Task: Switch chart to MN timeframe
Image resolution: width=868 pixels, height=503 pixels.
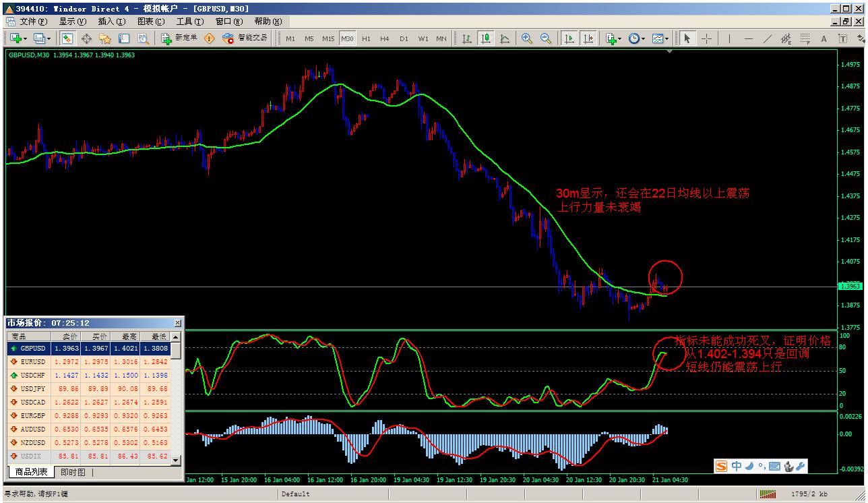Action: click(x=441, y=38)
